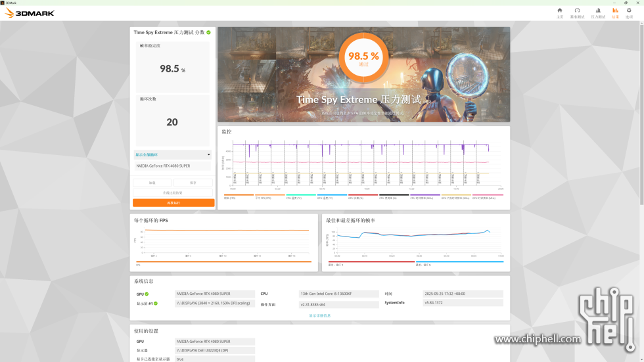Click the SystemInfo version v5.84.1372
This screenshot has width=644, height=362.
click(463, 302)
